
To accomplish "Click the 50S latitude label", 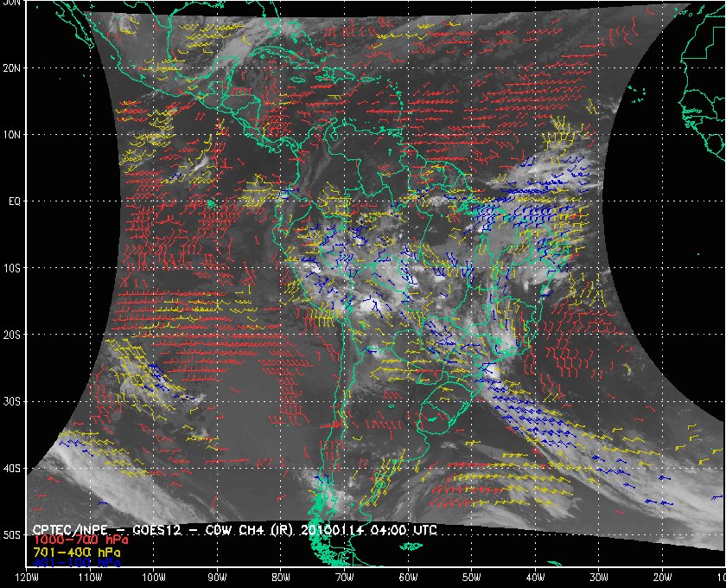I will pyautogui.click(x=12, y=534).
